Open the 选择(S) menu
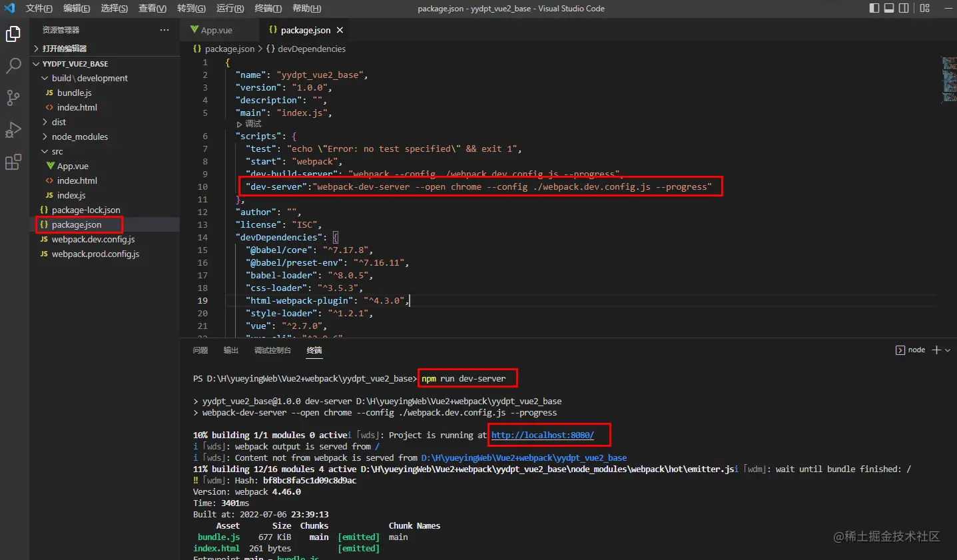 [x=115, y=8]
